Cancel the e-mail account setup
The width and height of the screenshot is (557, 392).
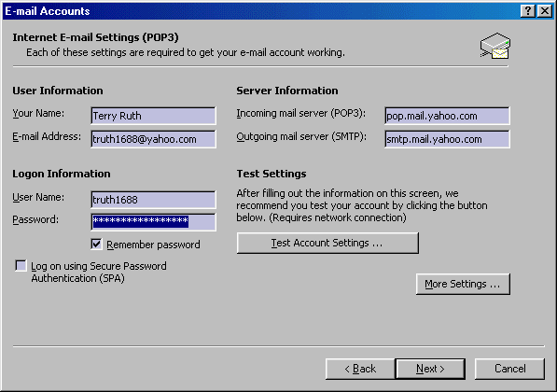(x=509, y=369)
